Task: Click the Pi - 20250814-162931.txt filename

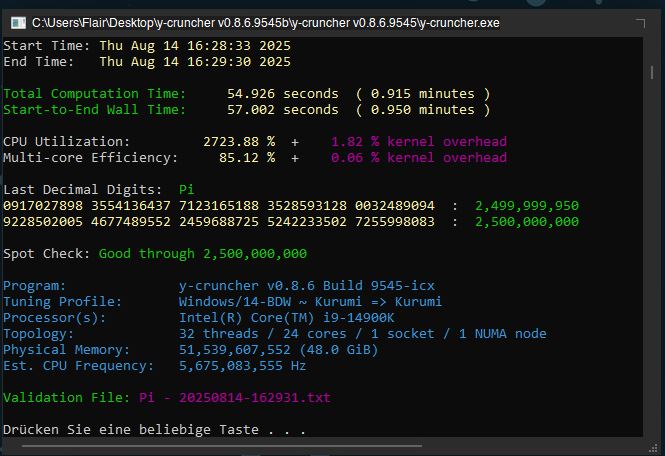Action: coord(235,398)
